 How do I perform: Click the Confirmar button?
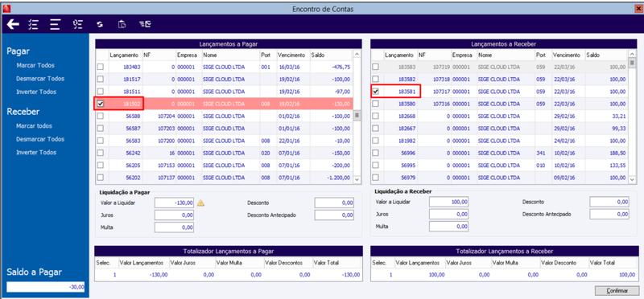(x=617, y=291)
